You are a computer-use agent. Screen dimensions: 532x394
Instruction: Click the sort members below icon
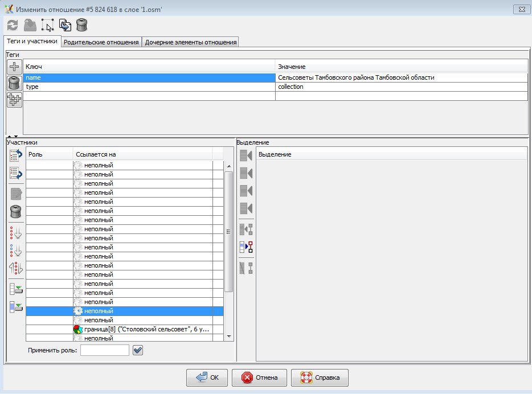click(16, 251)
